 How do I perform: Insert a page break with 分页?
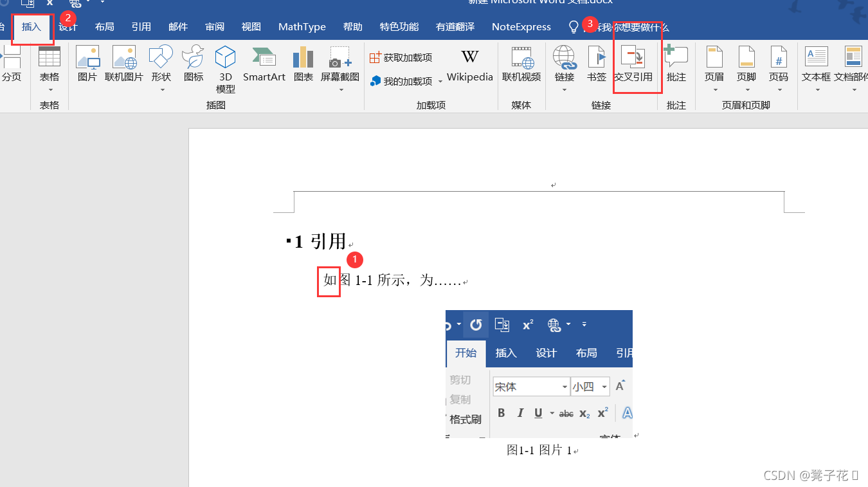click(x=11, y=63)
